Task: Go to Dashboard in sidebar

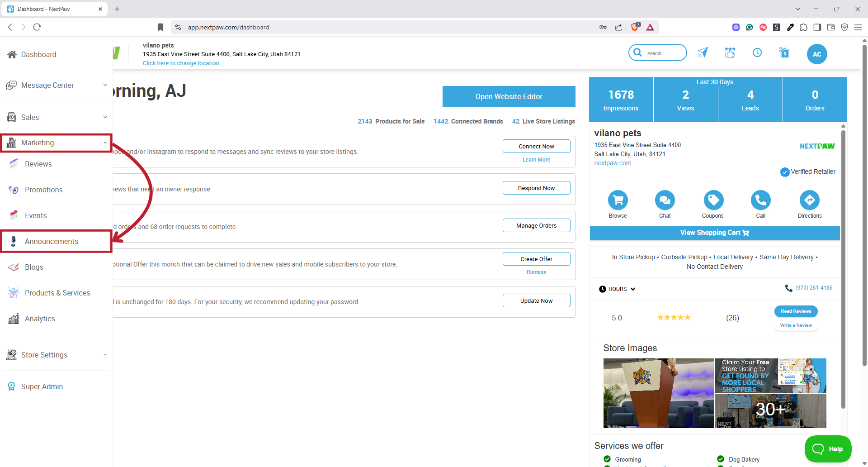Action: [x=38, y=54]
